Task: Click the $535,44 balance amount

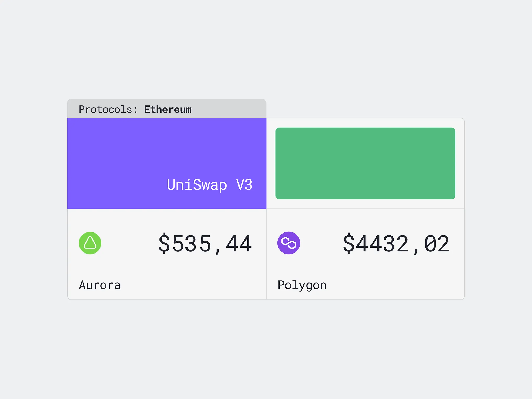Action: (x=205, y=243)
